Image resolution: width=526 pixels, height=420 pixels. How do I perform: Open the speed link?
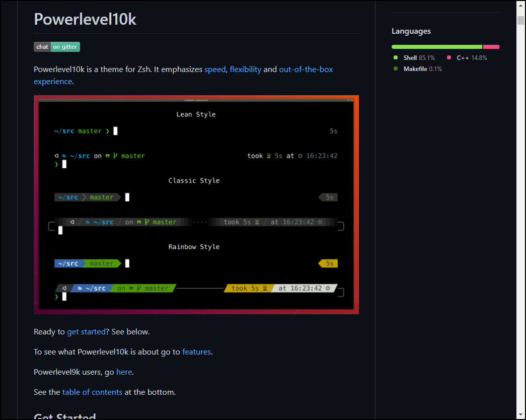tap(215, 69)
